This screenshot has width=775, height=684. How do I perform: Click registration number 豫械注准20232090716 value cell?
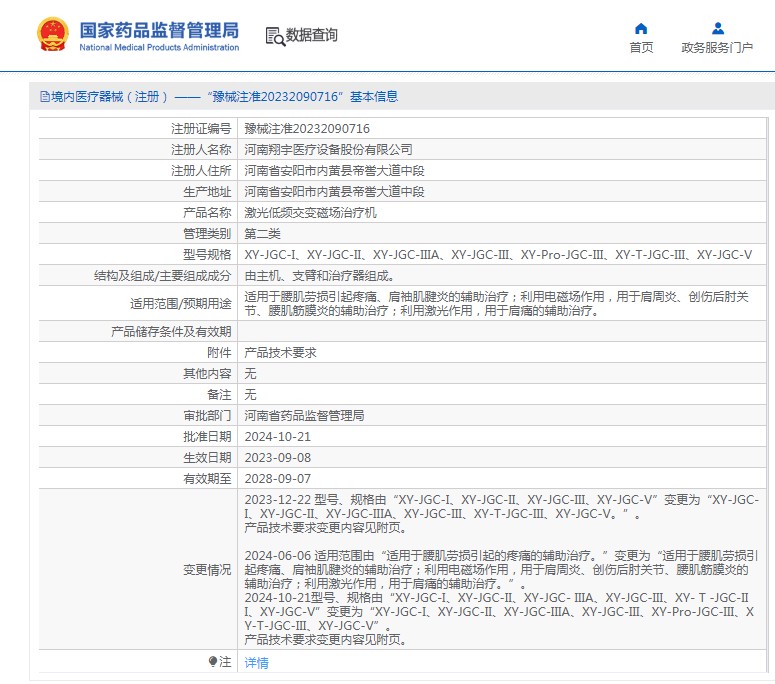click(x=308, y=129)
